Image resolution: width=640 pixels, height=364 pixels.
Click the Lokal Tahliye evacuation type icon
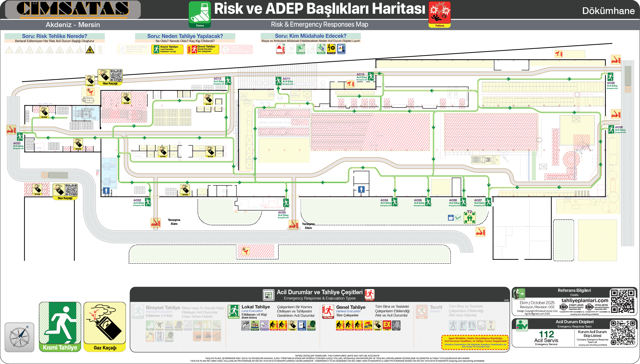[234, 311]
